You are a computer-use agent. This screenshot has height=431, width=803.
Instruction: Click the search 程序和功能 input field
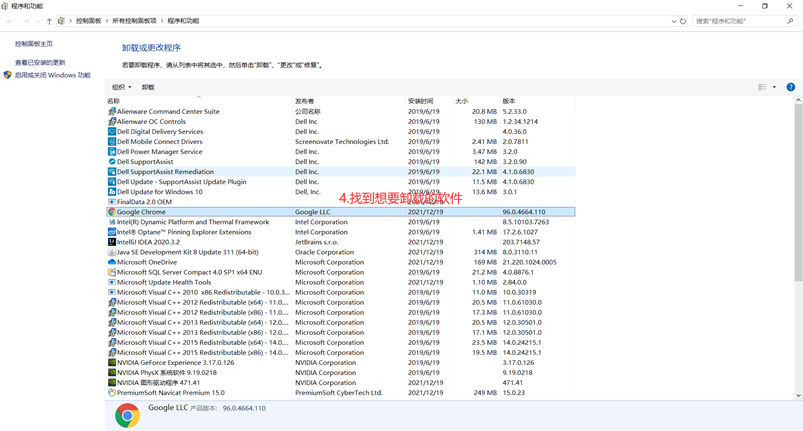(740, 21)
